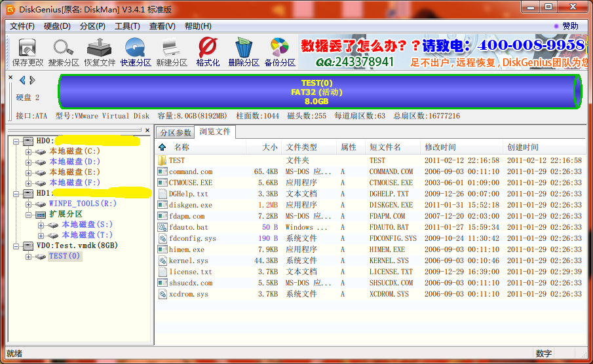Click the Recover Files (恢复文件) icon
593x364 pixels.
pos(100,52)
